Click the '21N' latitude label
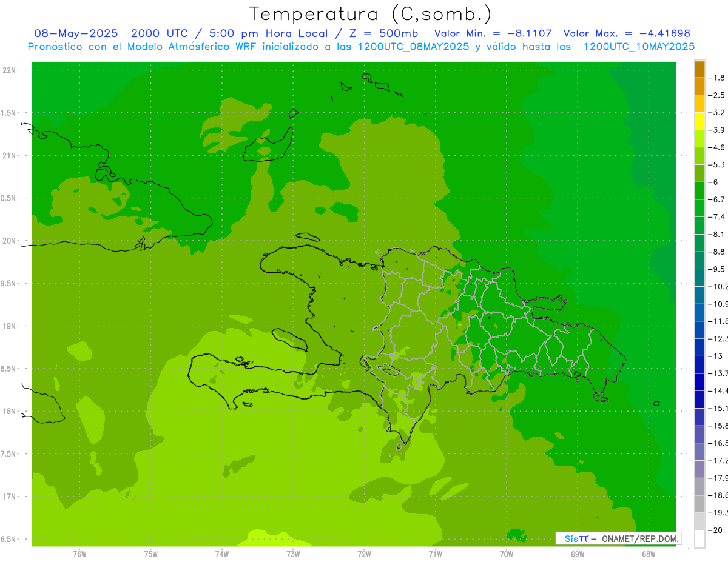 (x=9, y=156)
